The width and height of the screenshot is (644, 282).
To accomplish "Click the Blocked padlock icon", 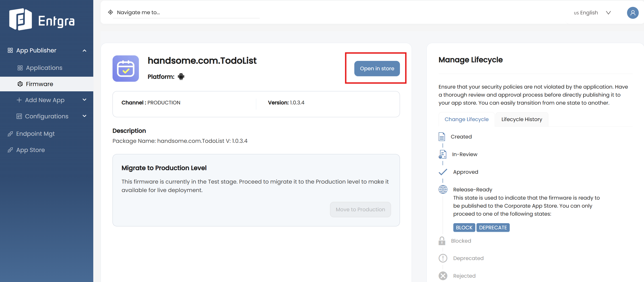I will pos(442,241).
